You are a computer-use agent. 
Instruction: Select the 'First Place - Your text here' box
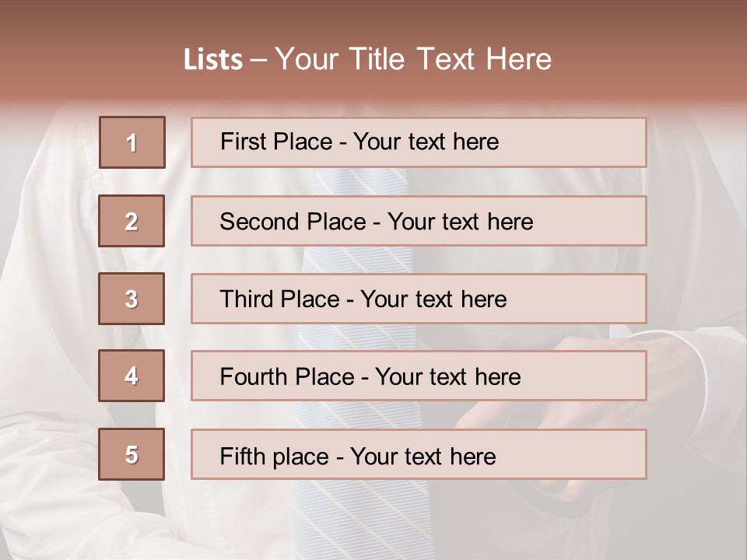pyautogui.click(x=419, y=142)
